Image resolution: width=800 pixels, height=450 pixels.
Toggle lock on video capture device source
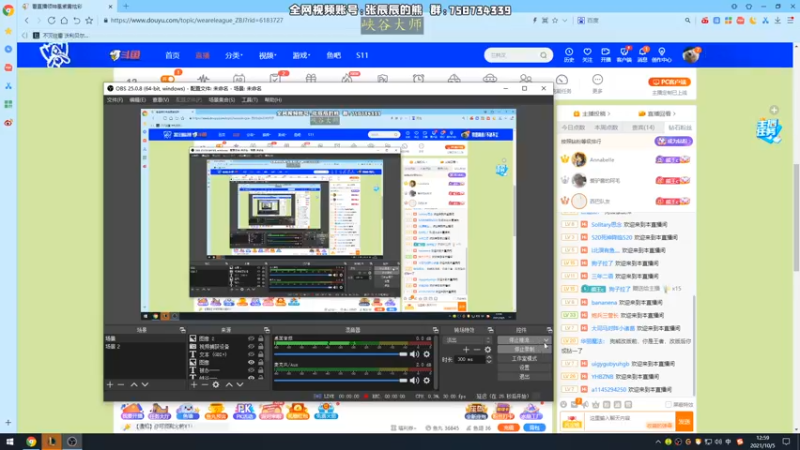pyautogui.click(x=261, y=346)
